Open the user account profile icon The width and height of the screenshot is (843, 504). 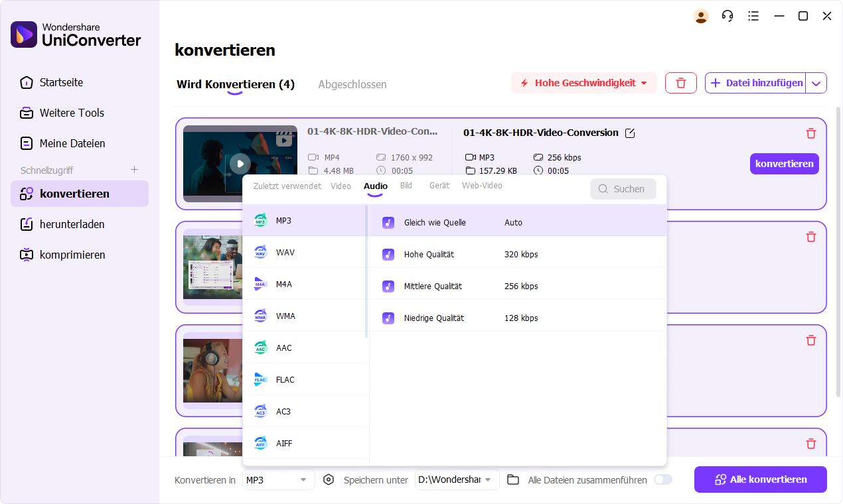701,16
